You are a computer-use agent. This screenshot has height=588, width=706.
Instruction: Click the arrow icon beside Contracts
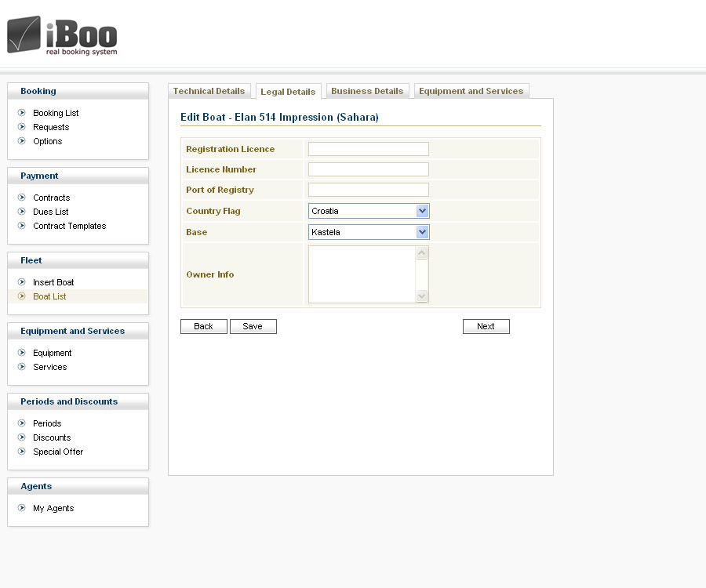(22, 198)
